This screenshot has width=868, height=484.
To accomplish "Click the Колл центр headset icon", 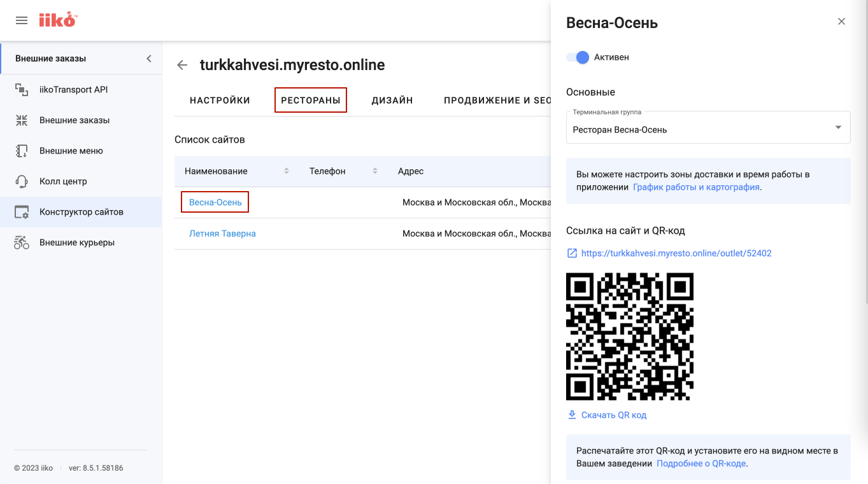I will tap(22, 181).
